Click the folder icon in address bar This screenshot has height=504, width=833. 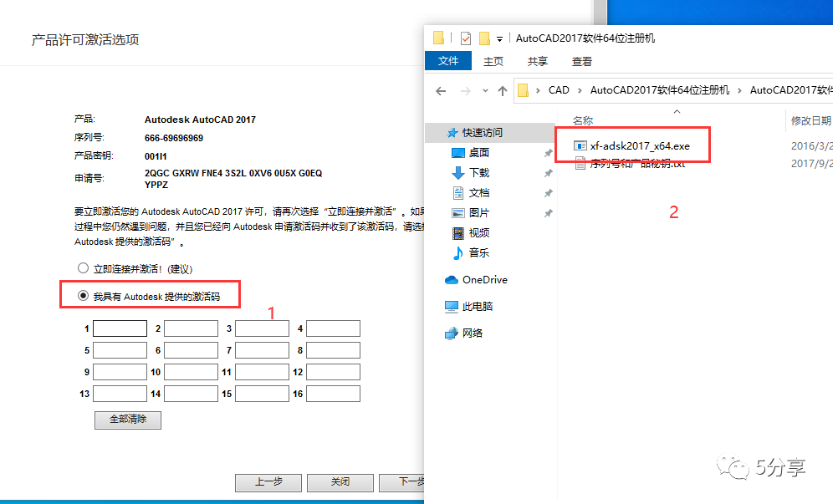(x=524, y=90)
